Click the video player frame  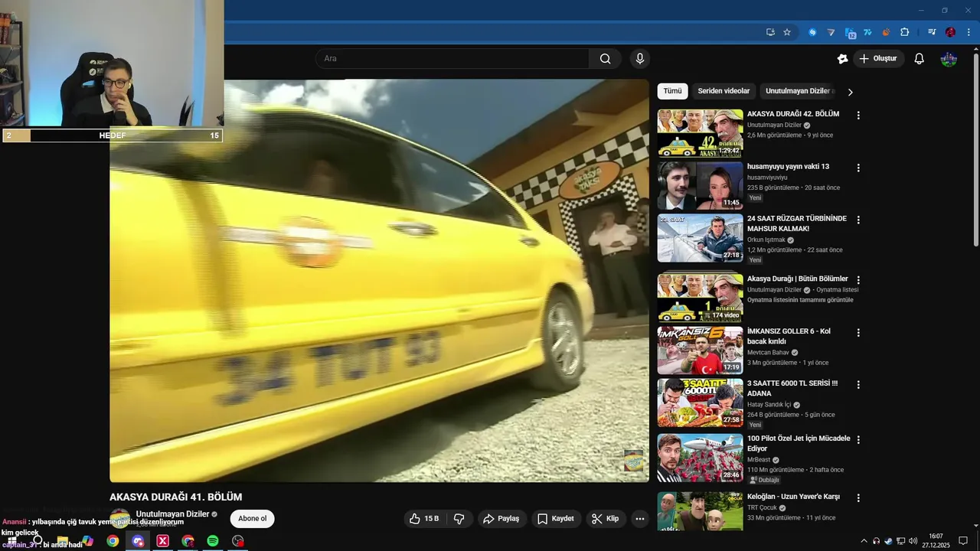pos(379,281)
